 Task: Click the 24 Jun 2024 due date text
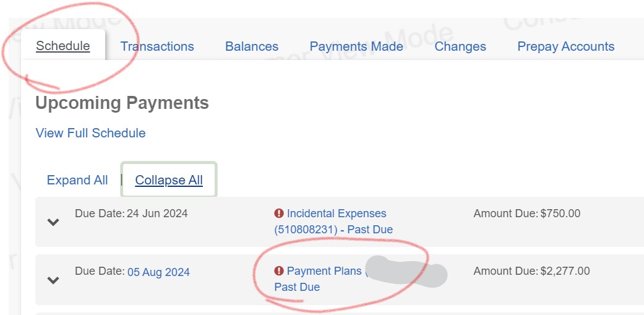point(157,214)
